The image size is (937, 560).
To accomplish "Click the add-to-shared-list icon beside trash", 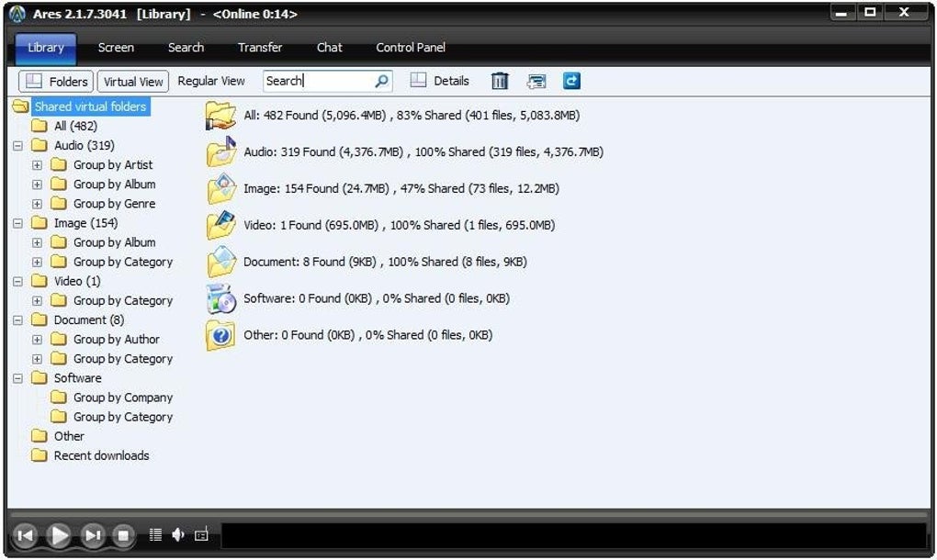I will [x=536, y=81].
